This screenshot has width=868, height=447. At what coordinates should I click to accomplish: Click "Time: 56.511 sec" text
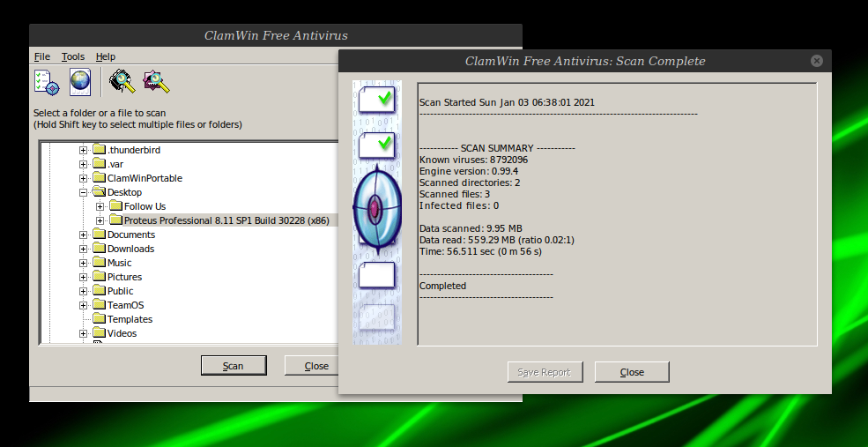480,251
